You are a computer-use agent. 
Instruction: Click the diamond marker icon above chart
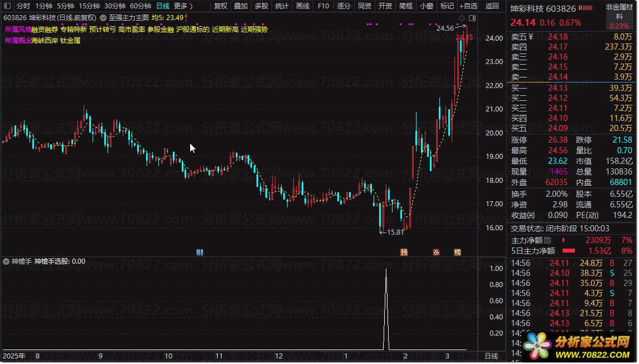pos(462,18)
